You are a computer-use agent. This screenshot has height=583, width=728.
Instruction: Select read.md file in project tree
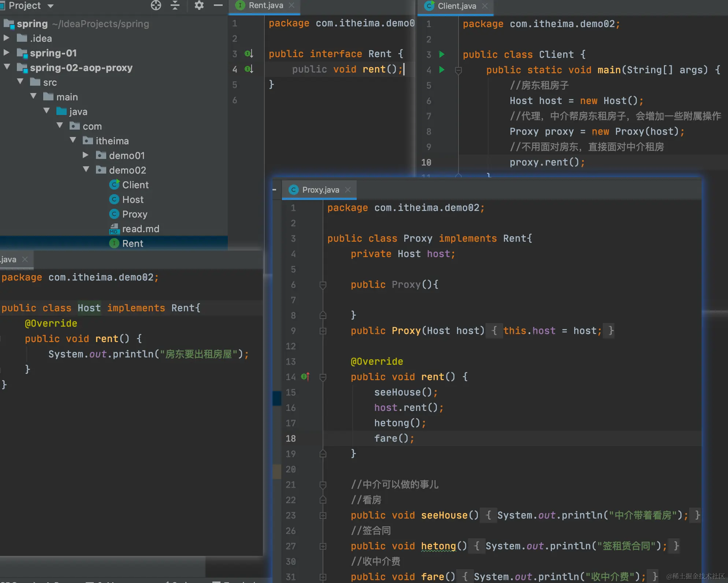[140, 229]
